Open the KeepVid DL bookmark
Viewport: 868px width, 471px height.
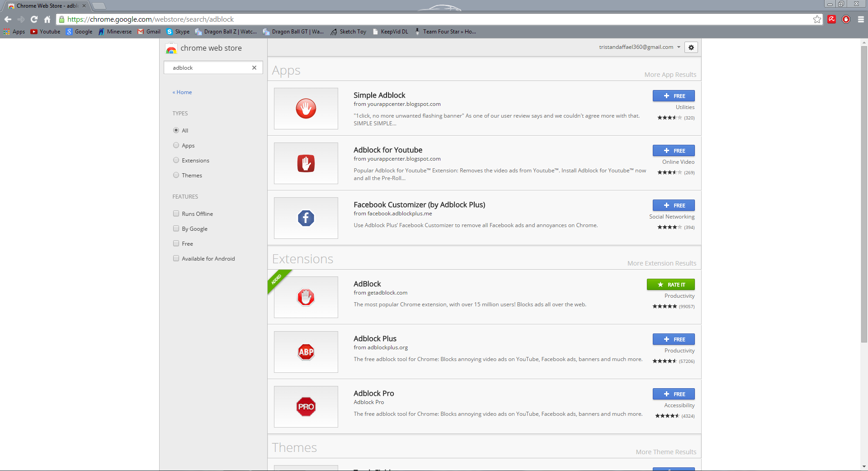coord(390,32)
